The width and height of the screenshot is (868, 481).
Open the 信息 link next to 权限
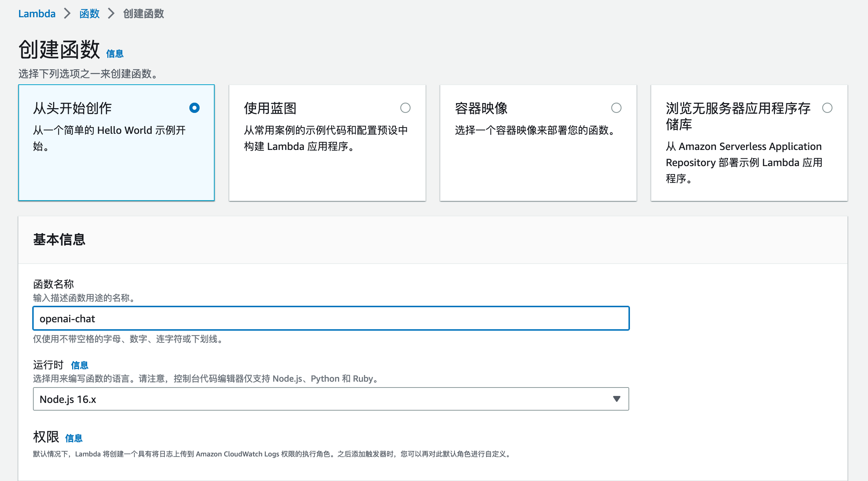[74, 438]
